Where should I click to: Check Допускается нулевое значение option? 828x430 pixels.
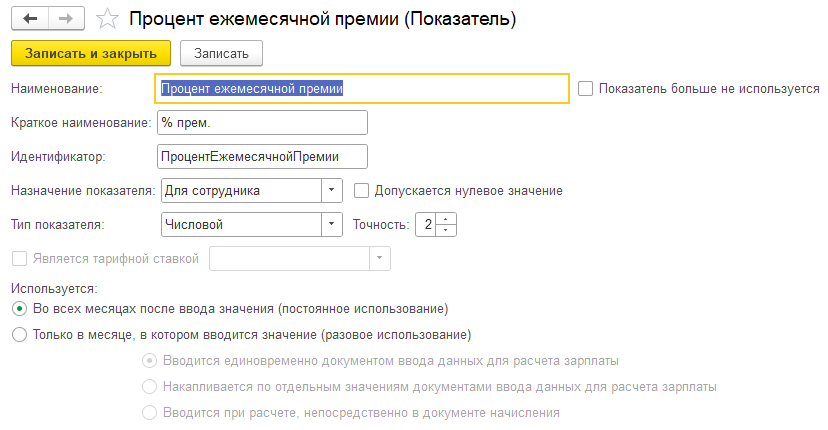point(361,191)
